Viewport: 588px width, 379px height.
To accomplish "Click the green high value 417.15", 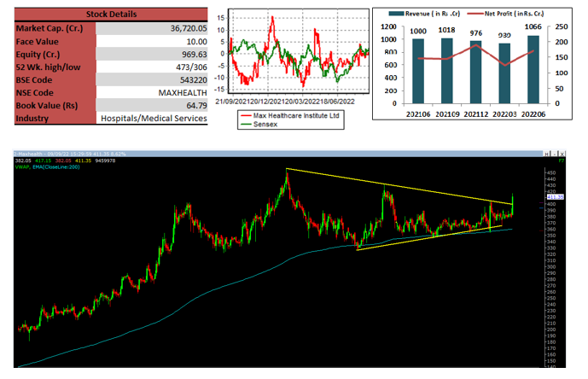I will 44,160.
